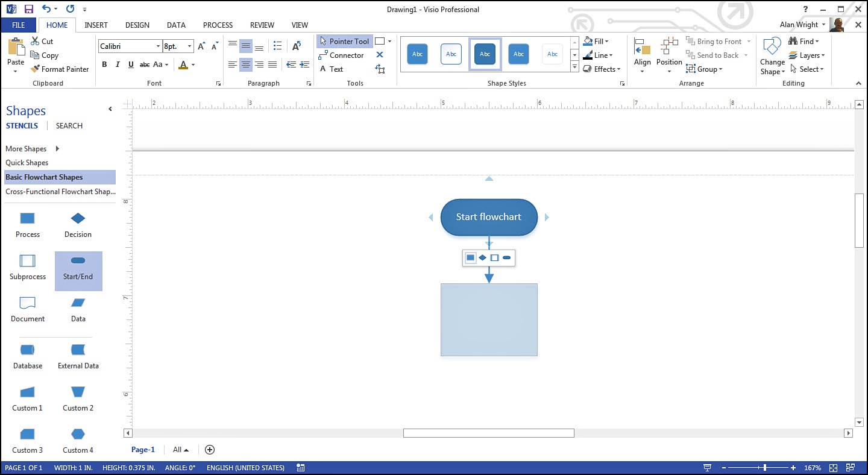Open the SEARCH shapes tab
868x475 pixels.
pos(69,125)
